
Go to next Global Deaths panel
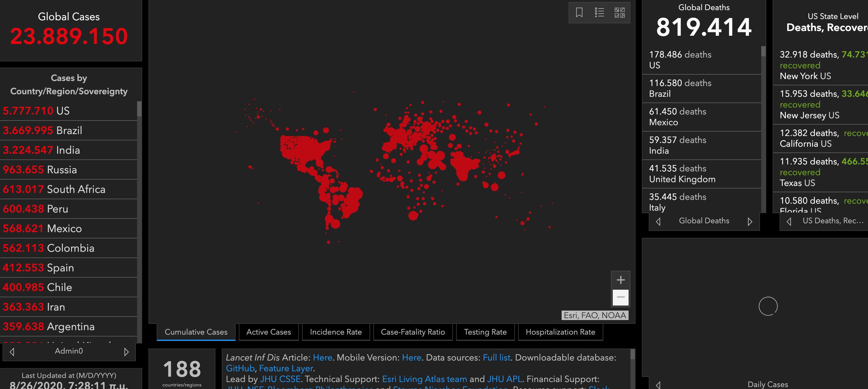(750, 222)
